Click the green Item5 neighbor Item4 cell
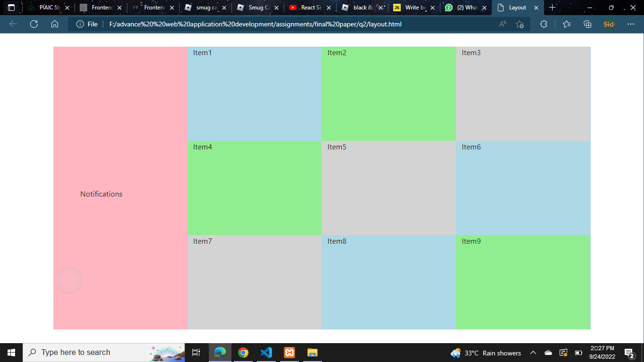 coord(254,189)
